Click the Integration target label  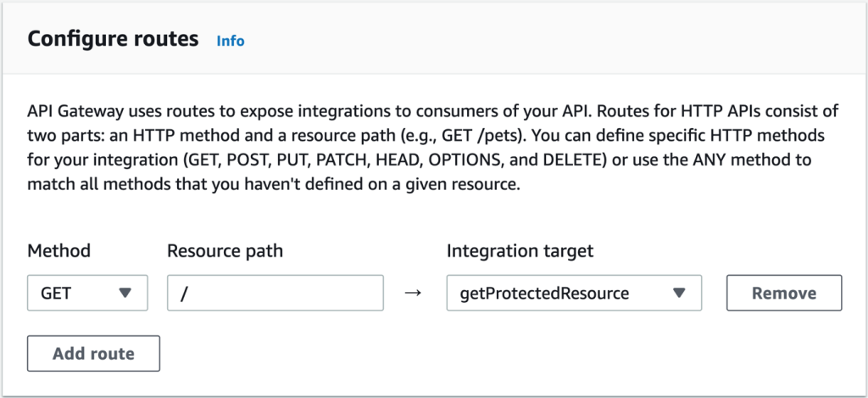tap(520, 250)
